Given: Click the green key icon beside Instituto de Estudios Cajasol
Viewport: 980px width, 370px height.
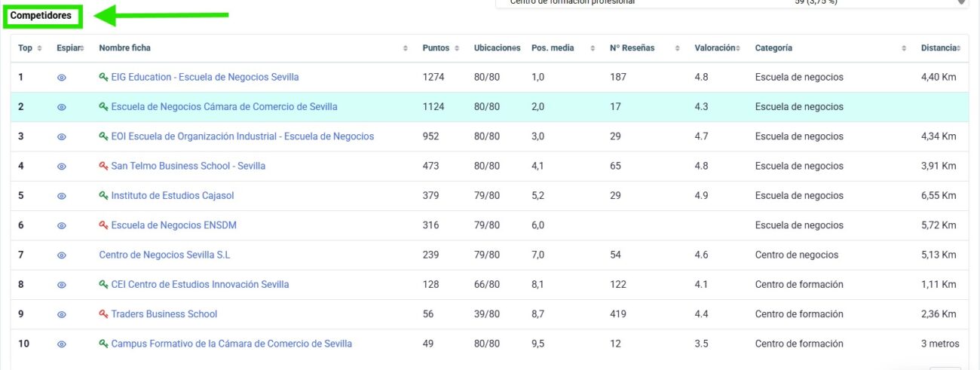Looking at the screenshot, I should tap(103, 195).
